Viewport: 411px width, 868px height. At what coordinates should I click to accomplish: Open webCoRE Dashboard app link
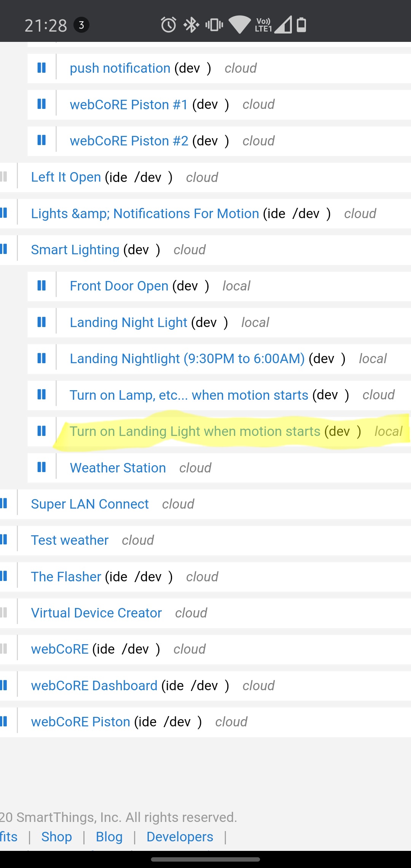tap(94, 686)
